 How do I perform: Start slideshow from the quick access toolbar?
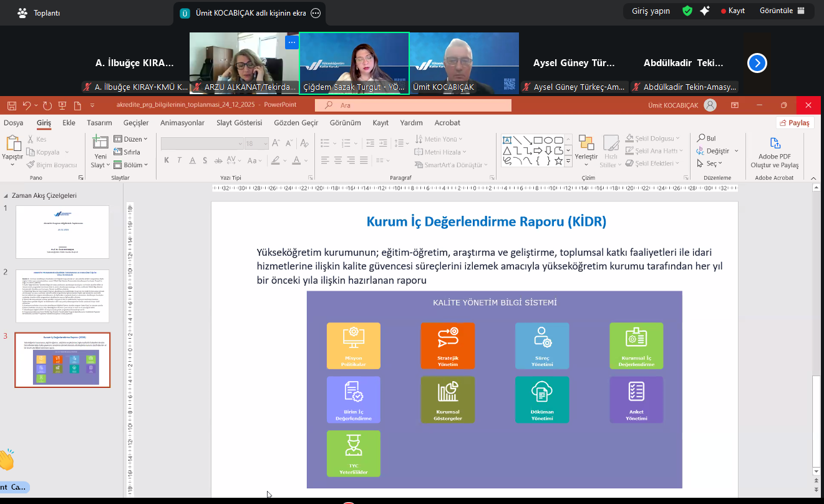[x=63, y=105]
